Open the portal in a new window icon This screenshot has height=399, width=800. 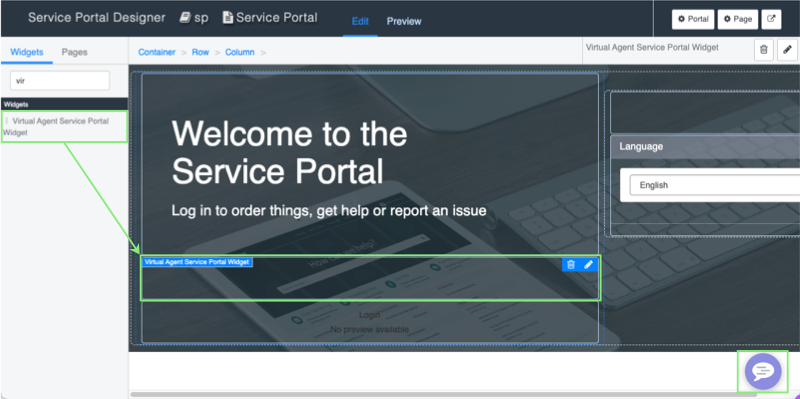tap(771, 19)
